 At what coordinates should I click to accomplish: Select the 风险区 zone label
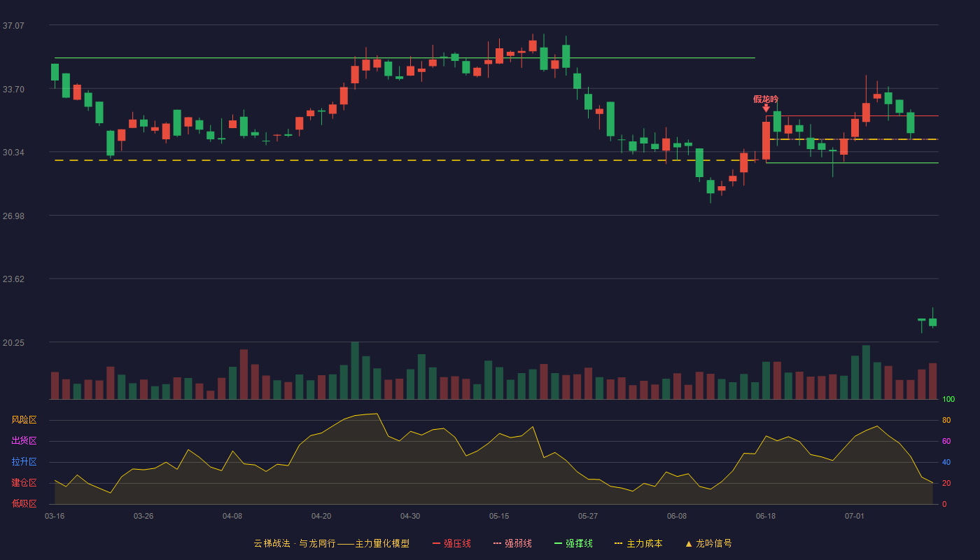coord(24,420)
